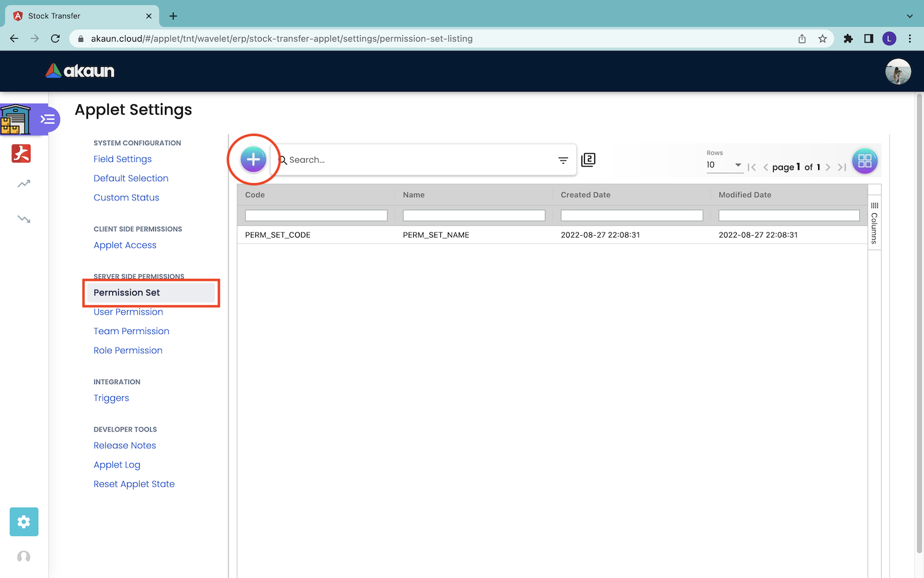
Task: Click the downward trend arrow icon
Action: (24, 219)
